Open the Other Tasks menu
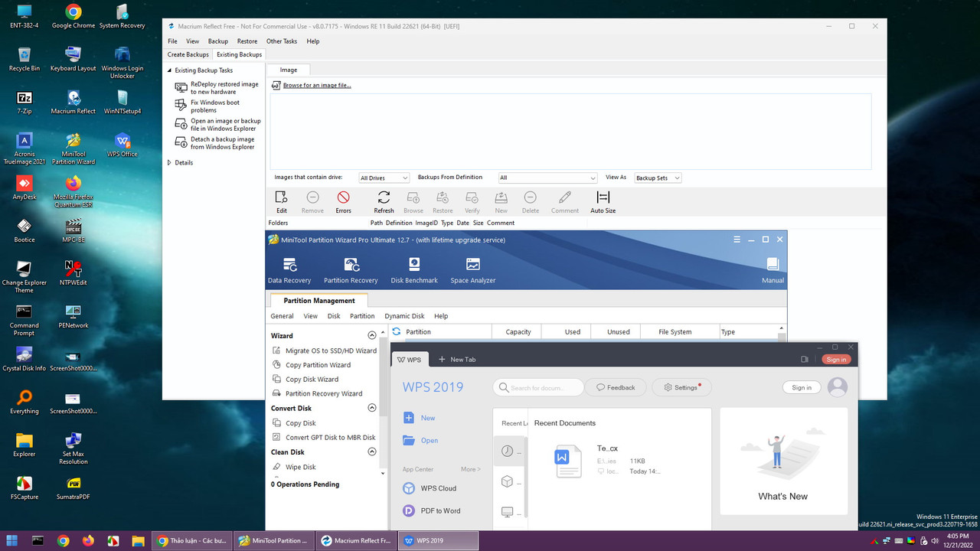Viewport: 980px width, 551px height. click(x=281, y=41)
